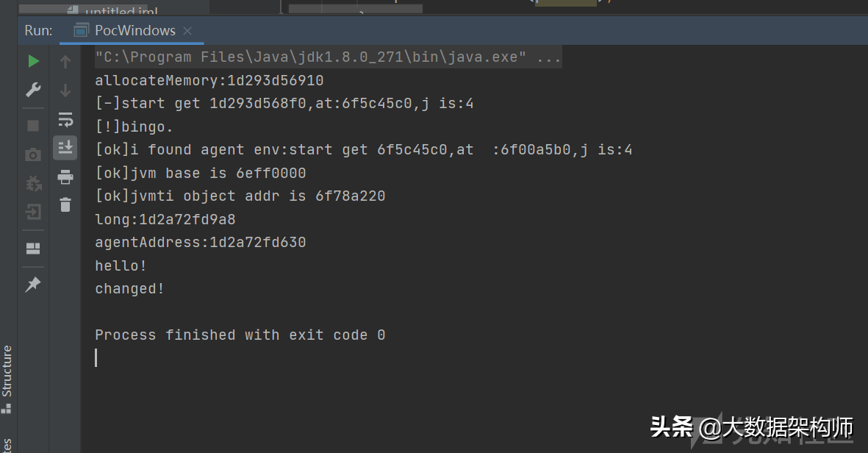This screenshot has width=868, height=453.
Task: Select the PocWindows run tab
Action: pyautogui.click(x=134, y=31)
